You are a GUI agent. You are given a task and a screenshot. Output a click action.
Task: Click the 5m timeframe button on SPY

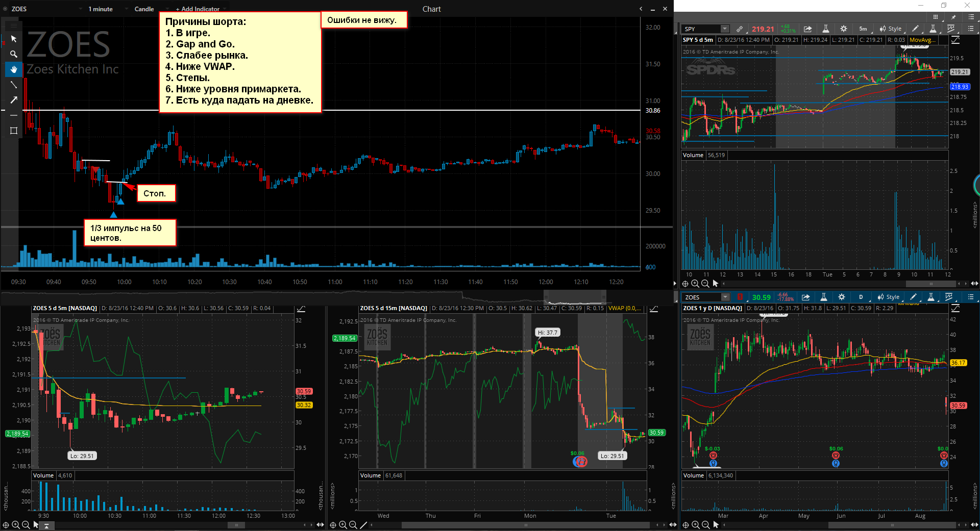tap(863, 29)
